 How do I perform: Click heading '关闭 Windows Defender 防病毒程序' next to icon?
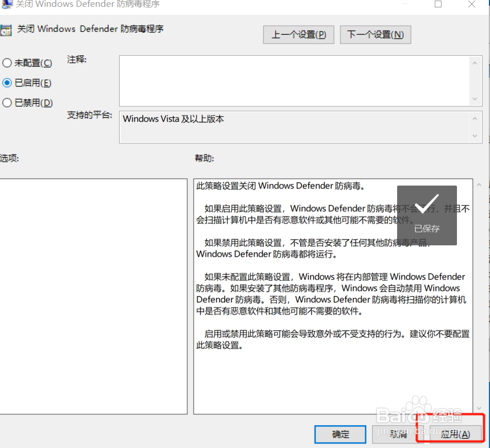pyautogui.click(x=91, y=29)
